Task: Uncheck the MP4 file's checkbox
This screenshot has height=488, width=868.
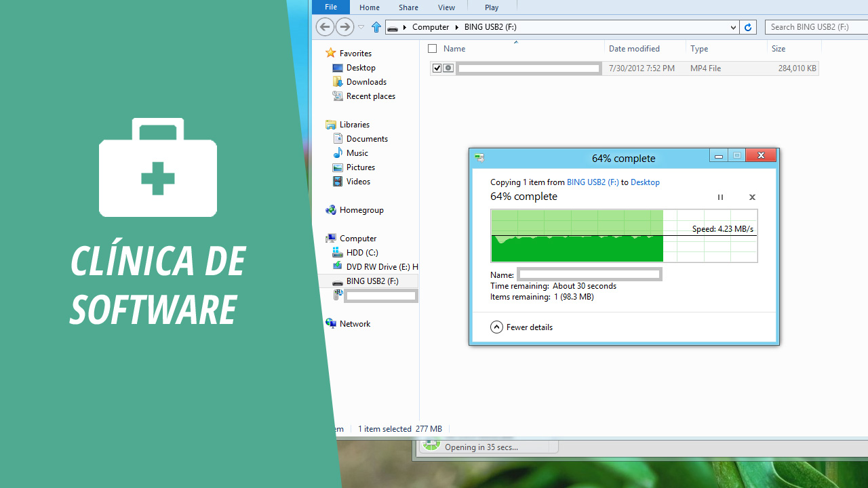Action: [x=437, y=68]
